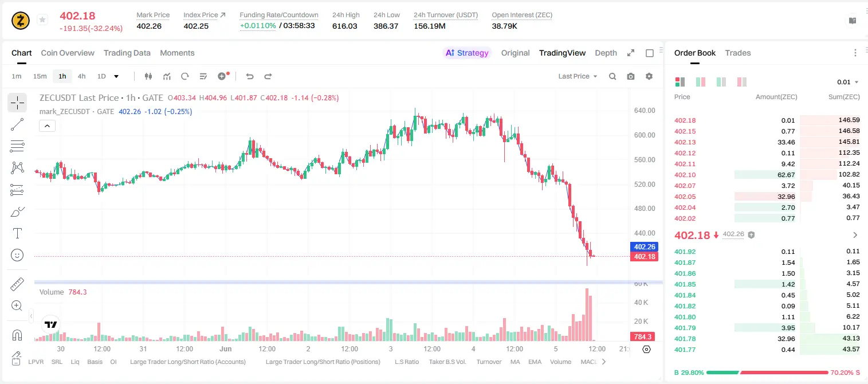
Task: Open the Coin Overview tab
Action: point(68,53)
